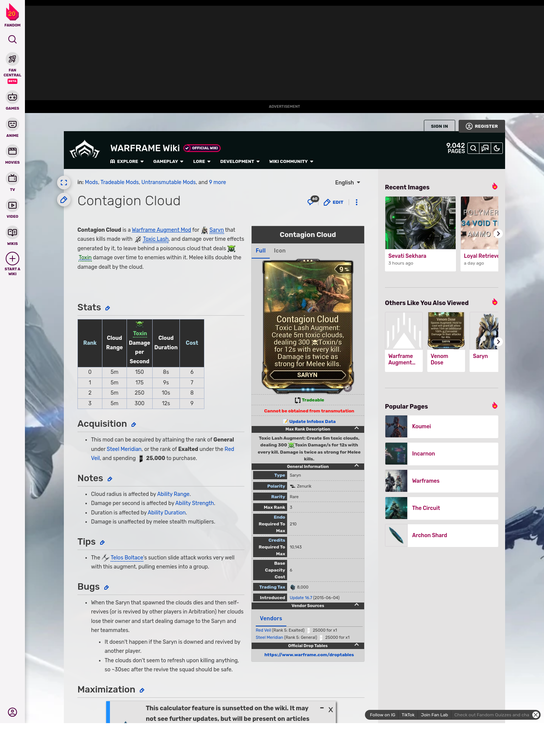Show next Others Like You Also Viewed
This screenshot has height=756, width=544.
coord(498,342)
